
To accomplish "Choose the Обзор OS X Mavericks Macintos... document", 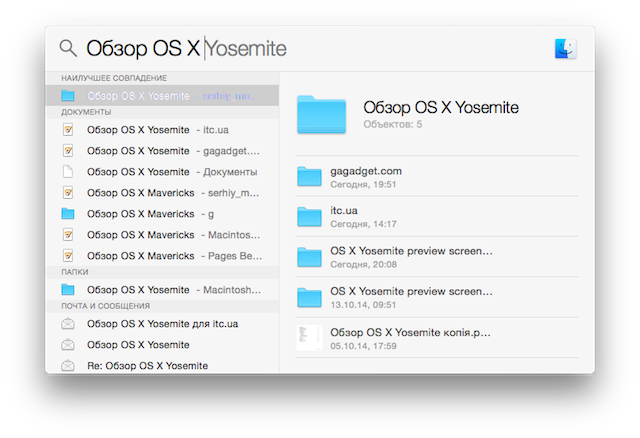I will pyautogui.click(x=162, y=235).
